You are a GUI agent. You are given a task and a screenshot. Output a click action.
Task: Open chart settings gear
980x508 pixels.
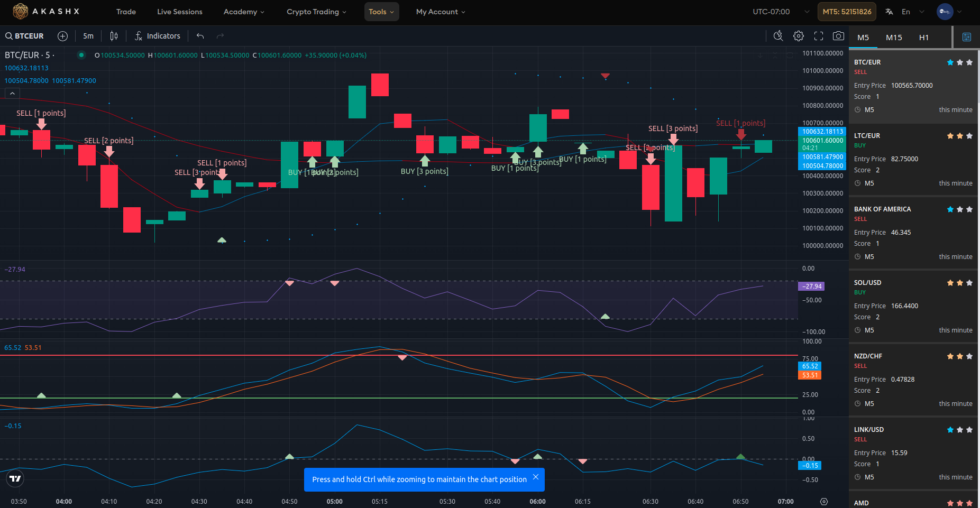click(799, 36)
